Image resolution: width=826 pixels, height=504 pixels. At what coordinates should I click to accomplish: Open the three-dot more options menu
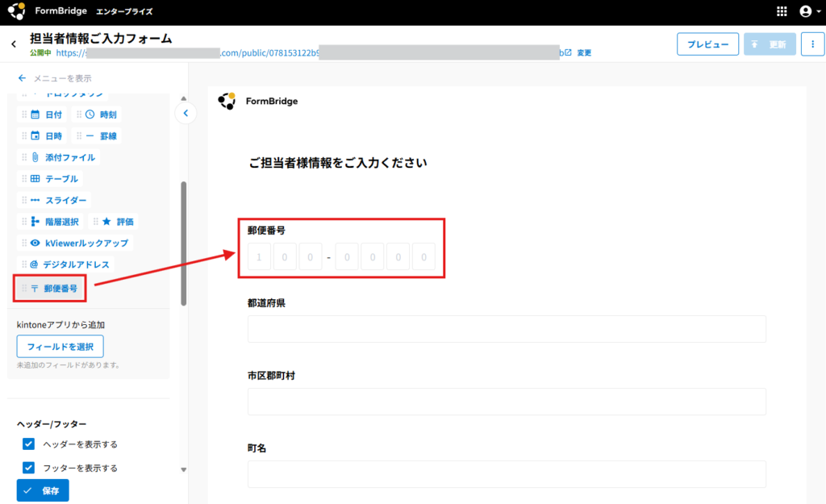[x=812, y=44]
